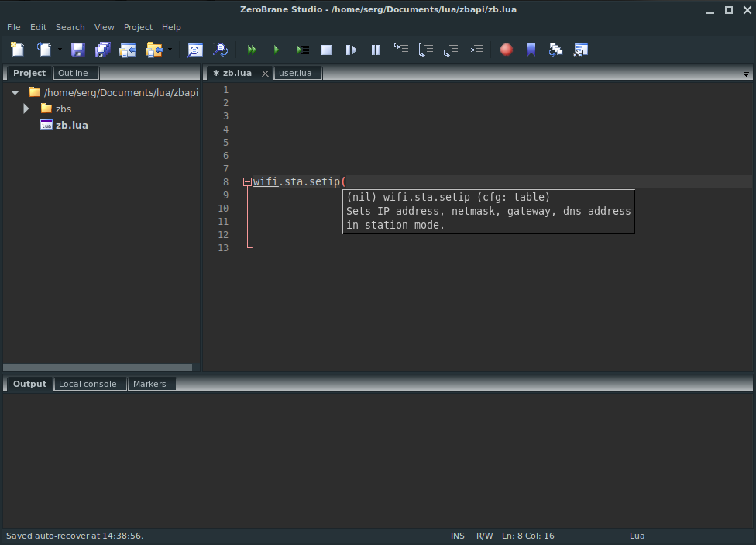This screenshot has height=545, width=756.
Task: Click the Lua interpreter status bar field
Action: click(637, 536)
